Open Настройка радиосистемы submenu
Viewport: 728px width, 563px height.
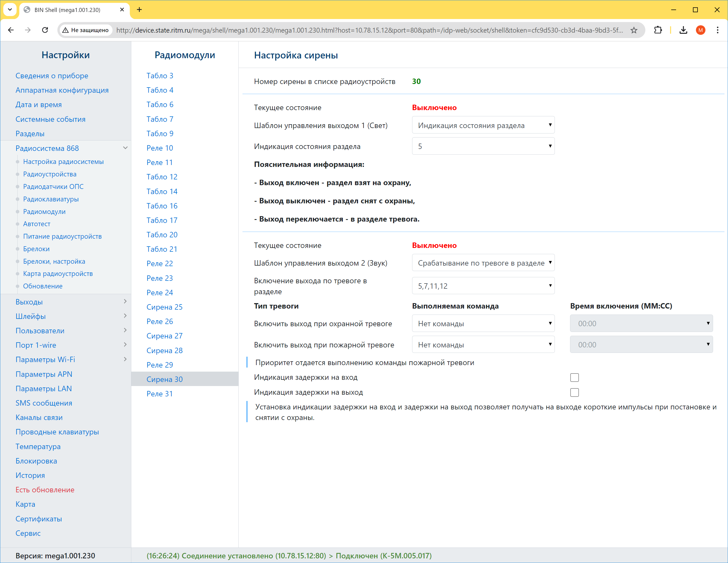click(63, 162)
